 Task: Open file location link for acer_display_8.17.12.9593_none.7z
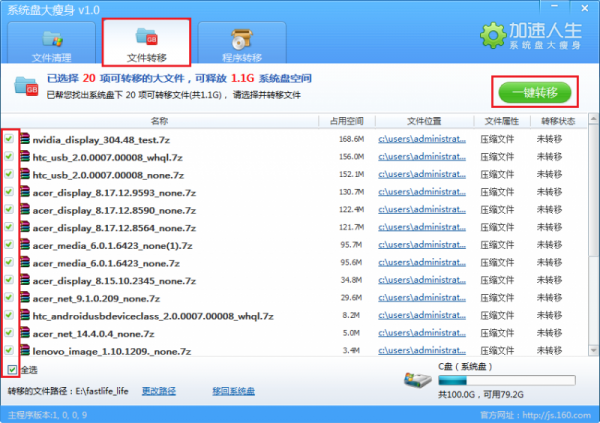(x=422, y=192)
